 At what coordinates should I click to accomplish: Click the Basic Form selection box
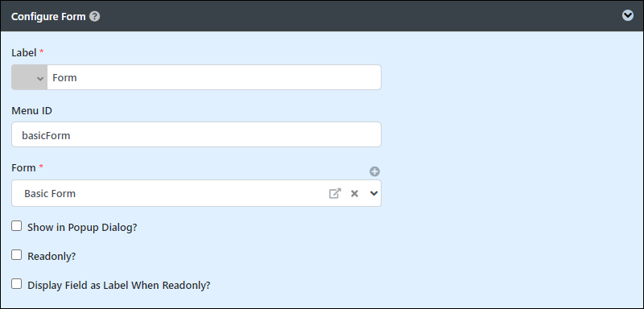[196, 193]
